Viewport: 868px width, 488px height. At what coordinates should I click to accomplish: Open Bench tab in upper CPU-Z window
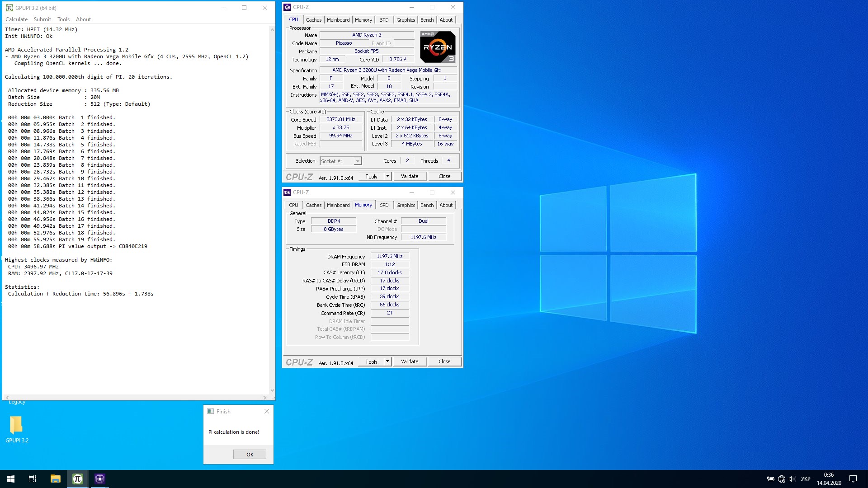click(427, 20)
